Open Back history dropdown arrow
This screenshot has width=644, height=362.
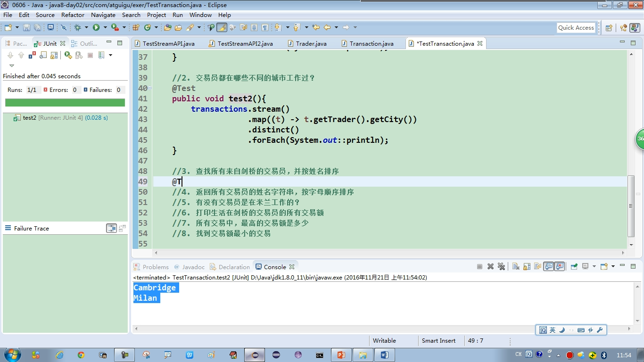(336, 28)
